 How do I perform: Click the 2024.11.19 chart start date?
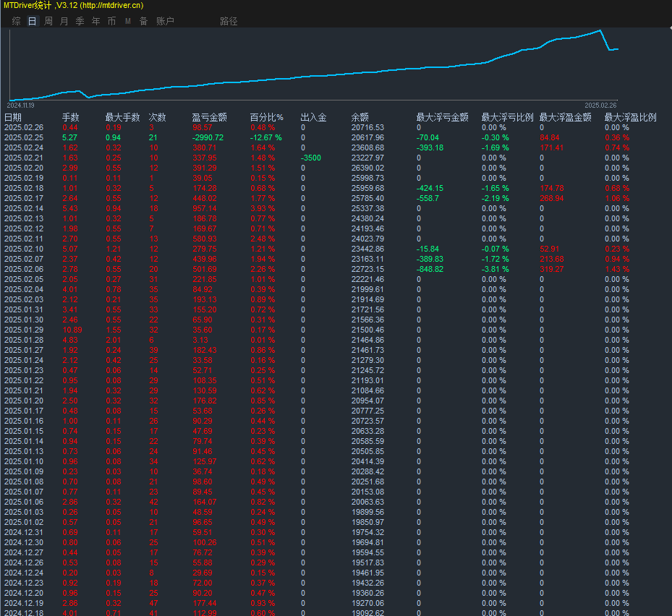coord(20,105)
